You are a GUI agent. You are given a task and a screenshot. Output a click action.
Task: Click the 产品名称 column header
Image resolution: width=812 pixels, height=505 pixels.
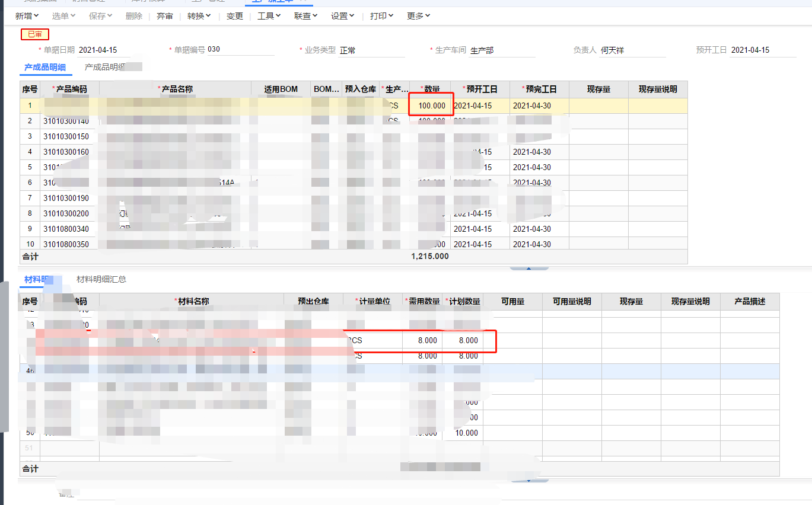pos(176,89)
